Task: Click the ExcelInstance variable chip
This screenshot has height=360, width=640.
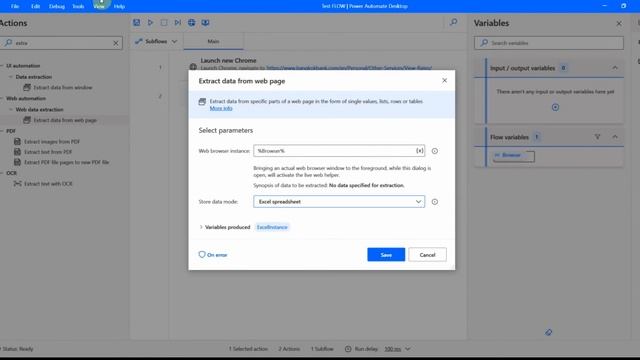Action: 272,227
